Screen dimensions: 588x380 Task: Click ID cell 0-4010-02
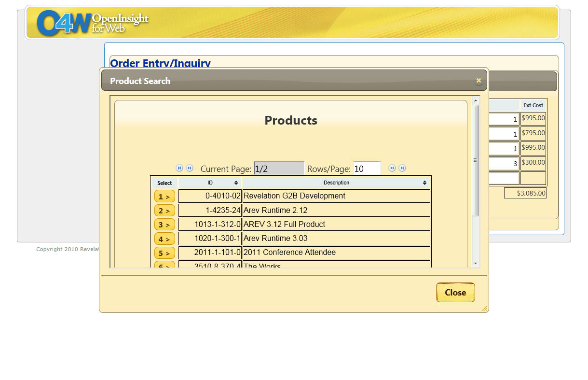(x=210, y=196)
